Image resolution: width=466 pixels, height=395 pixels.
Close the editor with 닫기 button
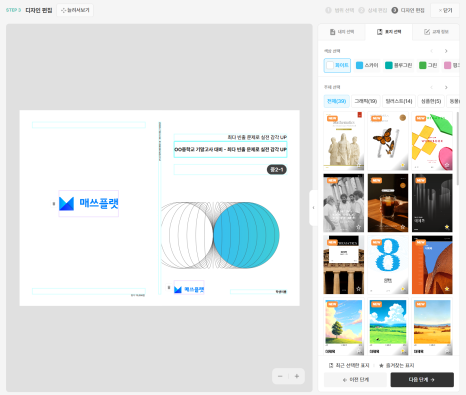[445, 10]
